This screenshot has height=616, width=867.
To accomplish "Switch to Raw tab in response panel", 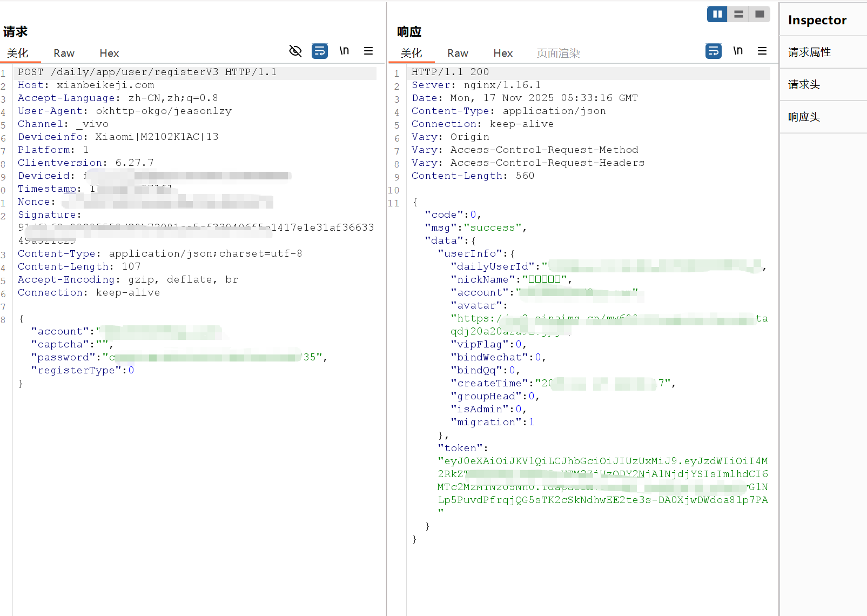I will tap(458, 53).
